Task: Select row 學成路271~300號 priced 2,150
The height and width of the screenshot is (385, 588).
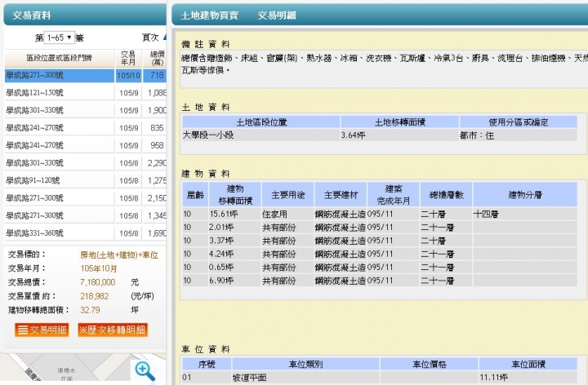Action: pos(86,198)
